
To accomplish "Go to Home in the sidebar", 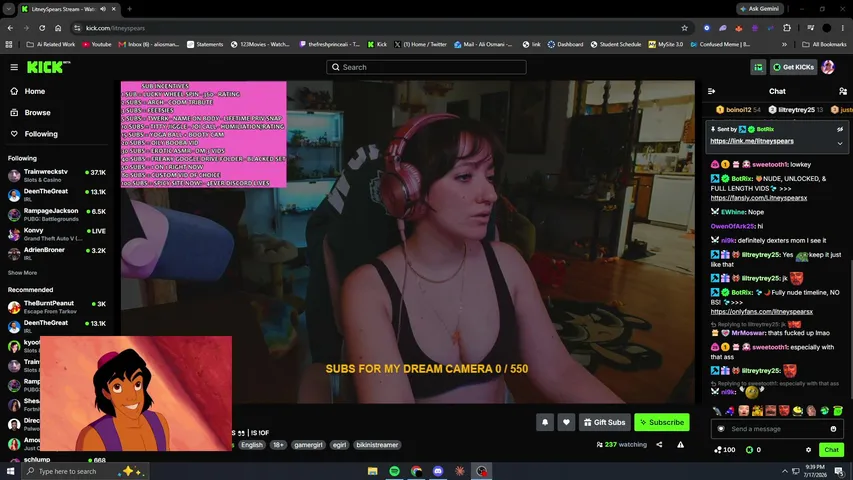I will coord(34,91).
